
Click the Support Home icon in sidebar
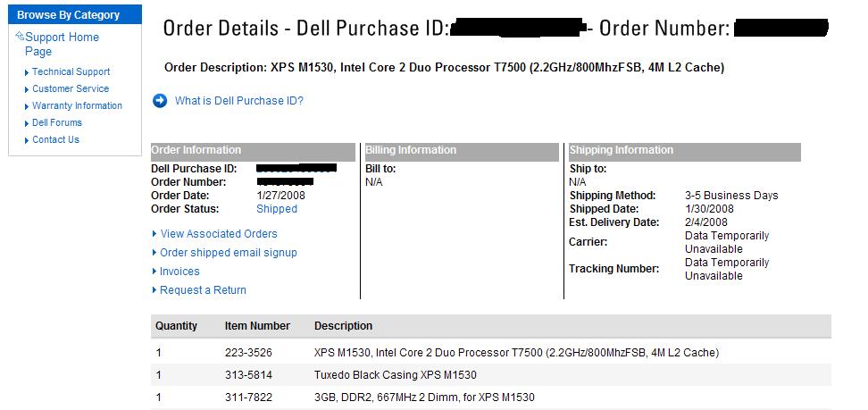(20, 37)
